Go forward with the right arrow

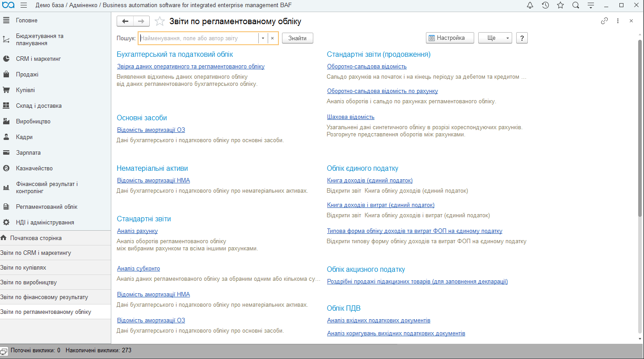click(141, 21)
